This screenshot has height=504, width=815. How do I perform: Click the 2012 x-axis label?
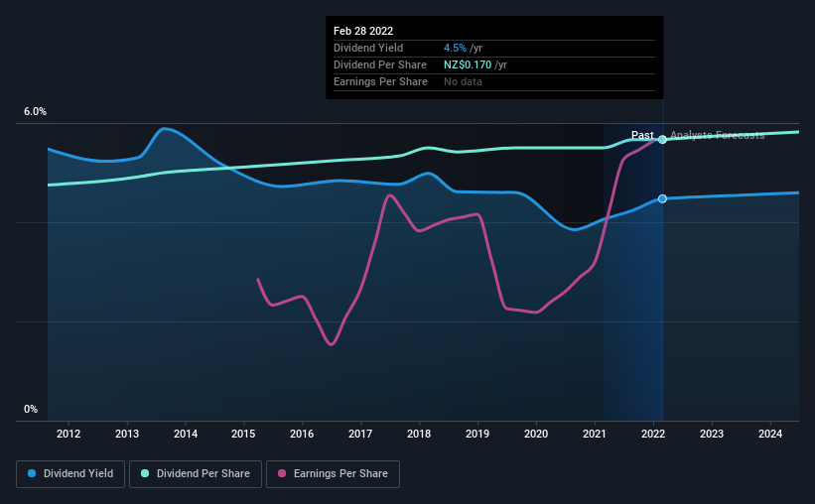(x=68, y=434)
